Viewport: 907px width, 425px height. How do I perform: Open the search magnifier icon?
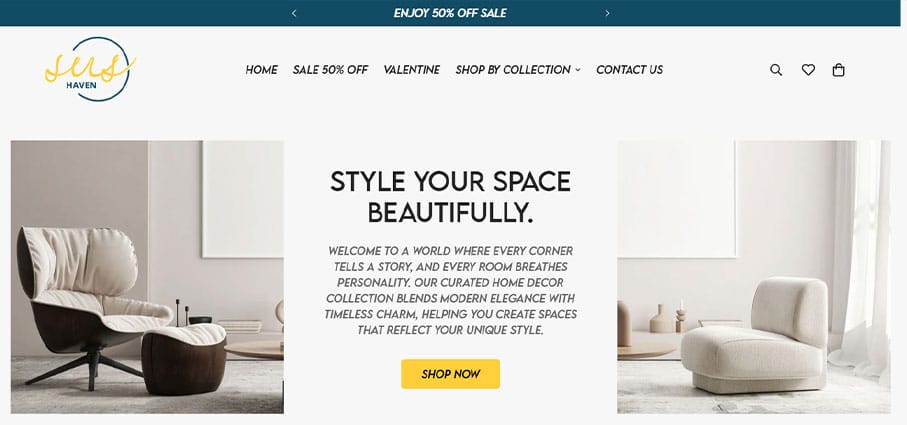point(776,70)
